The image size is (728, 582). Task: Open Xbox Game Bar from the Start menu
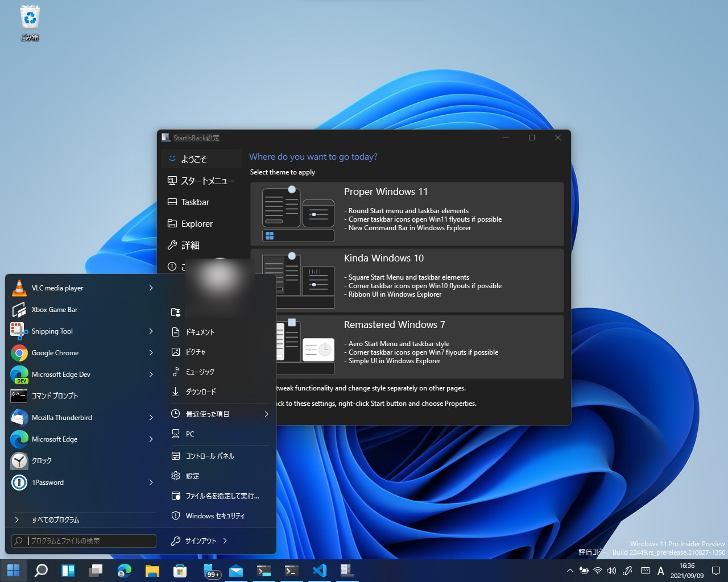coord(82,310)
